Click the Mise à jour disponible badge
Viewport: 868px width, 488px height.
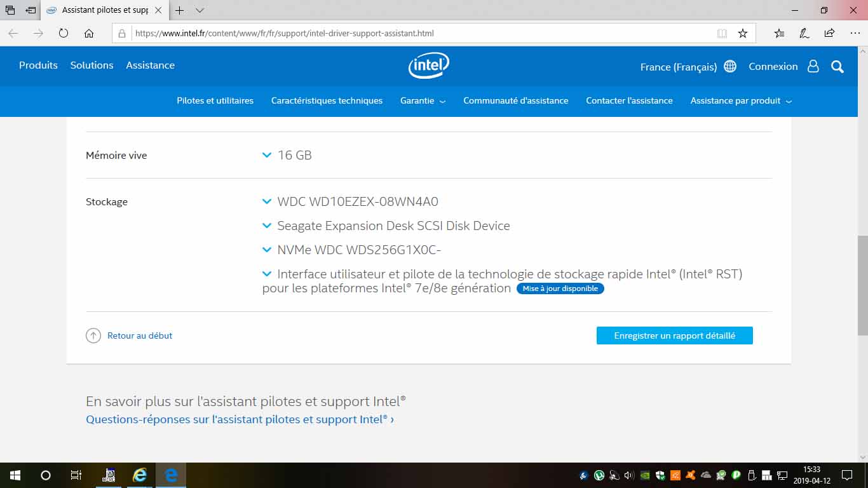(560, 288)
